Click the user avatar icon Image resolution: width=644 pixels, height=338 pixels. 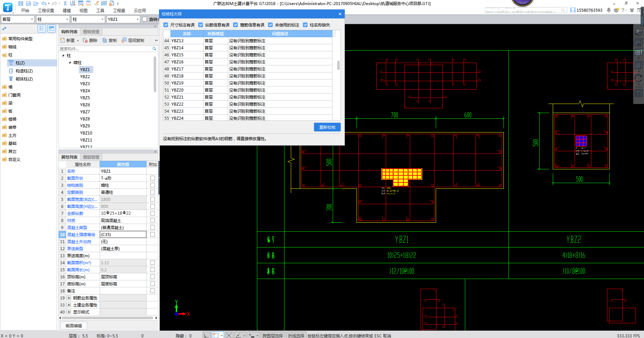573,10
